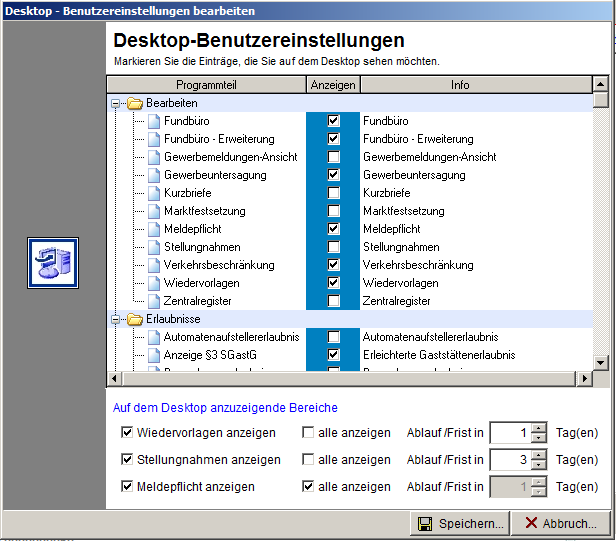Screen dimensions: 616x541
Task: Click the desktop computer icon in left panel
Action: 53,263
